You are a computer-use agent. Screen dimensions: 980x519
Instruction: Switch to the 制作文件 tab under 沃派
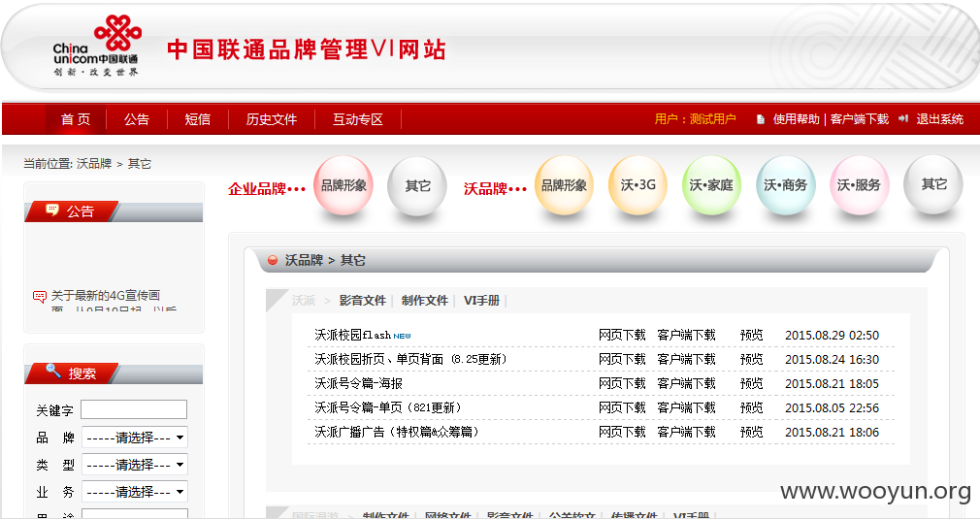point(425,301)
